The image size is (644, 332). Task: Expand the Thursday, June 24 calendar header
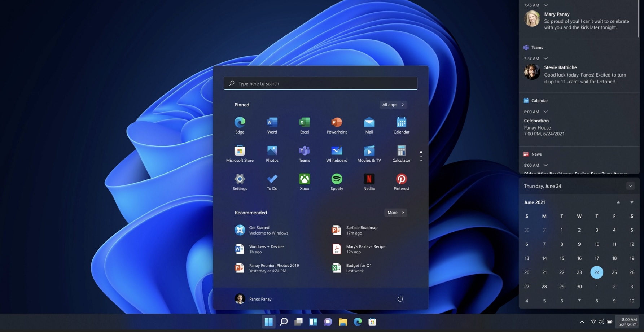coord(630,186)
